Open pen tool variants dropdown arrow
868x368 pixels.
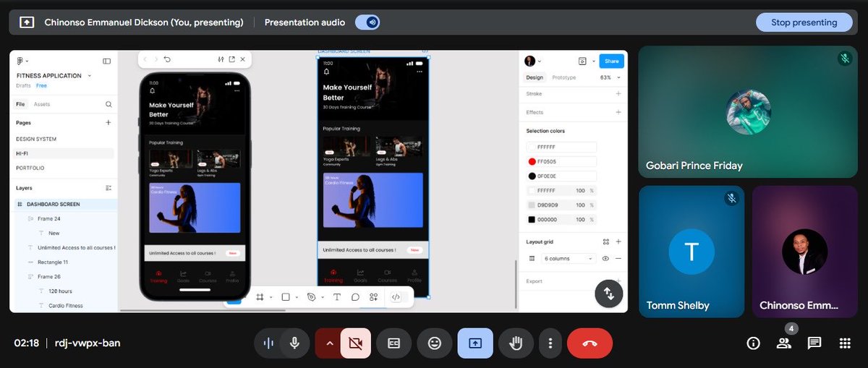[x=323, y=297]
